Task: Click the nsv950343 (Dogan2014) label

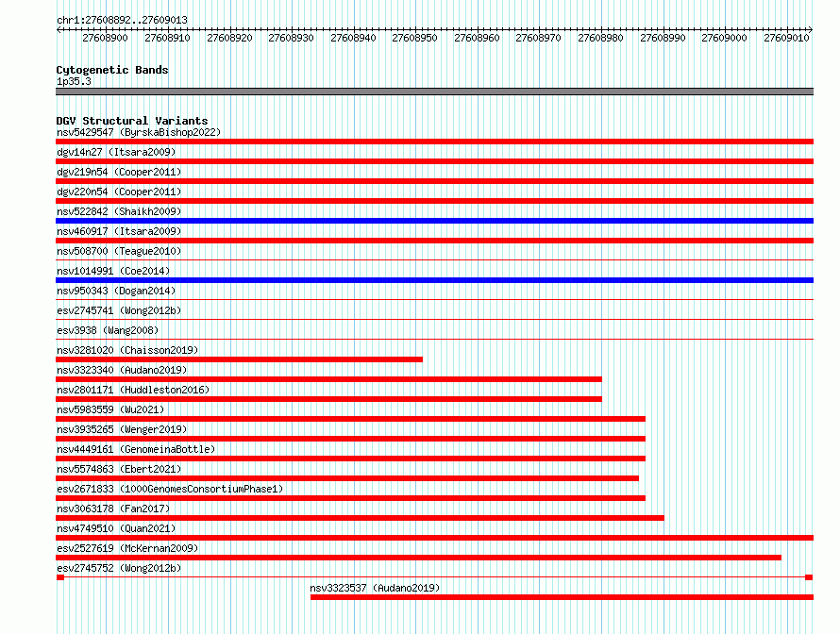Action: pos(116,291)
